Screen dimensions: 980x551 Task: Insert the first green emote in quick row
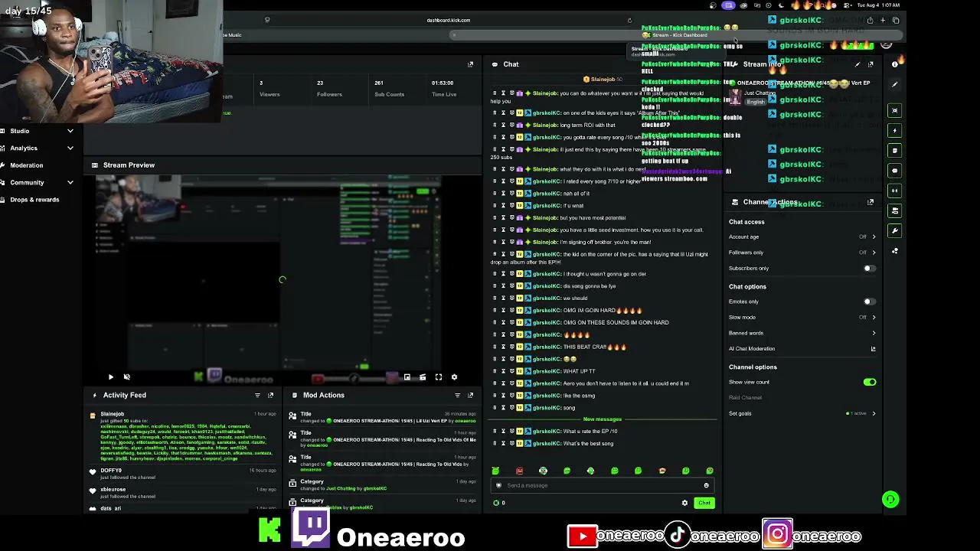tap(495, 471)
